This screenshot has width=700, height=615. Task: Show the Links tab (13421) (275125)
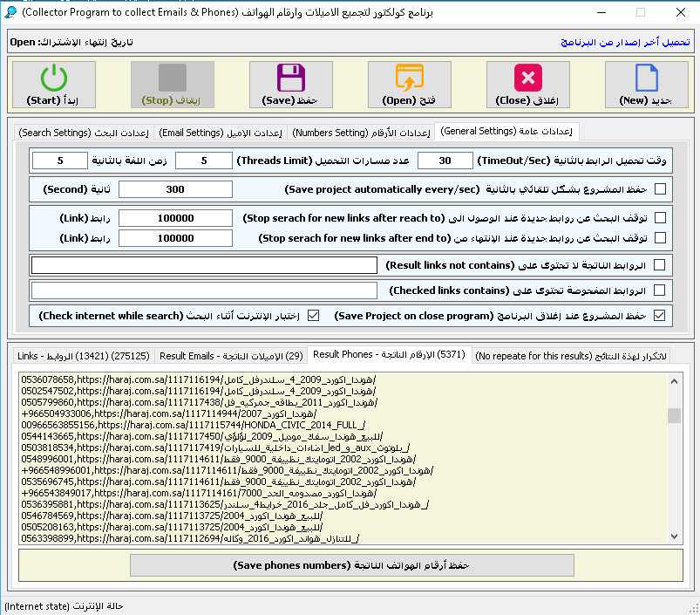coord(84,356)
